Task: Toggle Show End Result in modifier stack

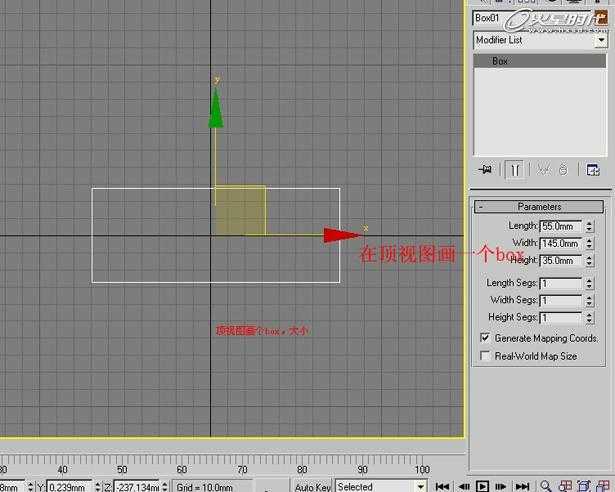Action: (x=515, y=170)
